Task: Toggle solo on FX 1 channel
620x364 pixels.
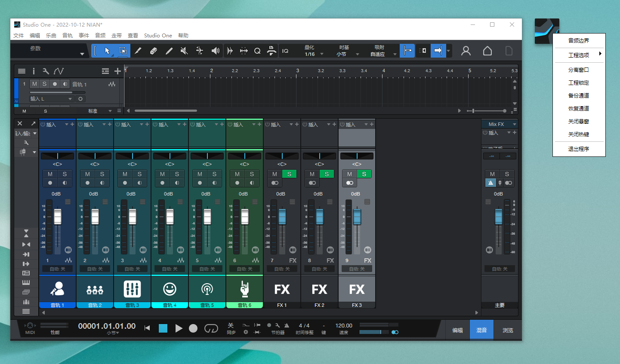Action: pos(289,174)
